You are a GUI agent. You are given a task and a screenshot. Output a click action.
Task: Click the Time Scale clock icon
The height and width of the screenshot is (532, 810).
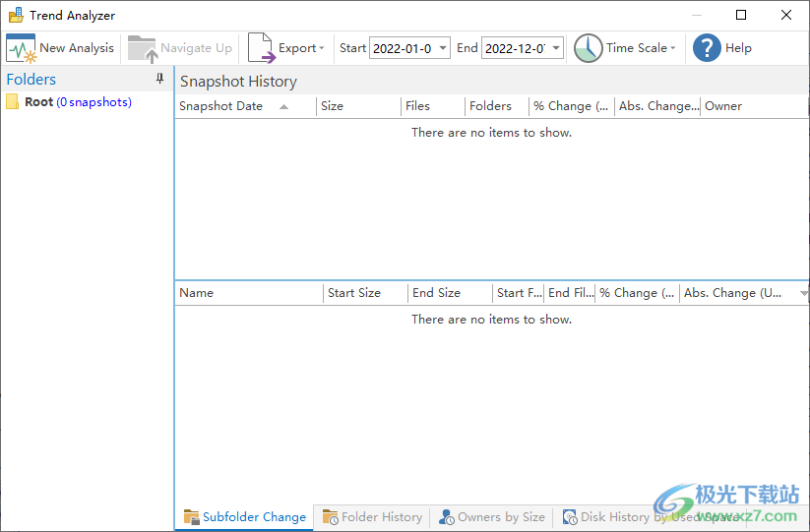[588, 48]
